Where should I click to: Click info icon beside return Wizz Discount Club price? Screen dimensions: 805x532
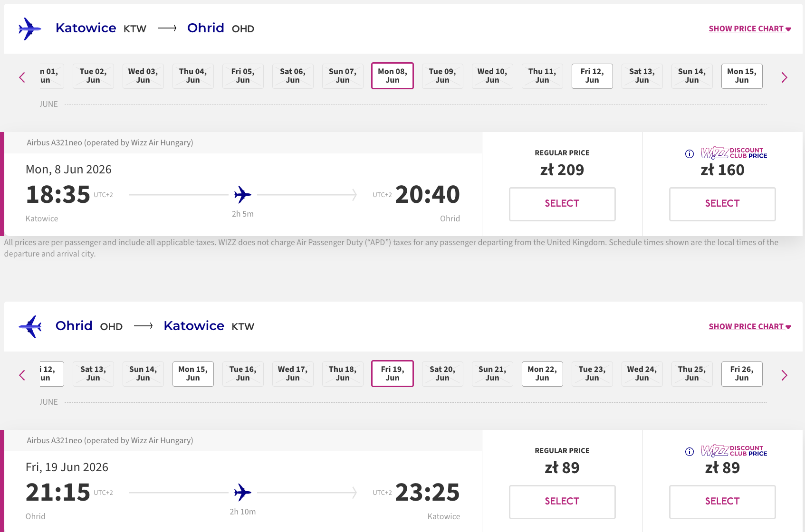[x=690, y=451]
